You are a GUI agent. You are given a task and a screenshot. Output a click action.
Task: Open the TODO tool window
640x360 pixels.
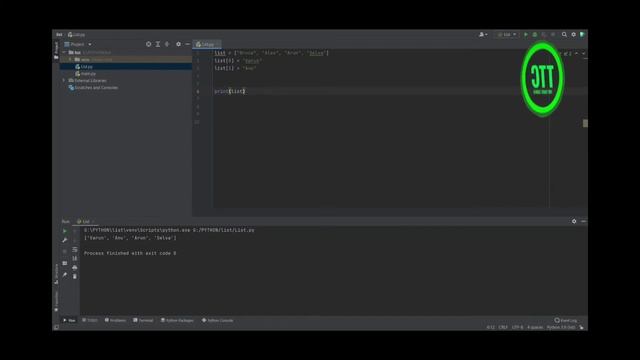click(x=90, y=320)
